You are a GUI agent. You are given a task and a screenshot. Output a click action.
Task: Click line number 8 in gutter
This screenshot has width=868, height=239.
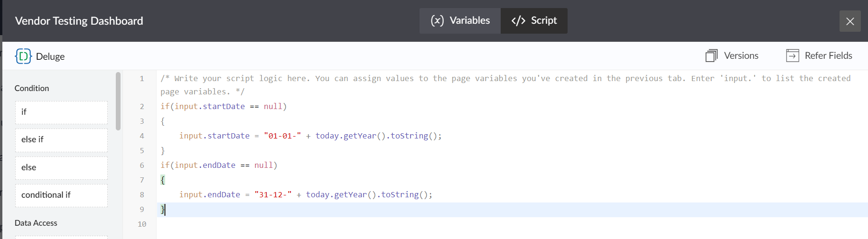coord(142,194)
